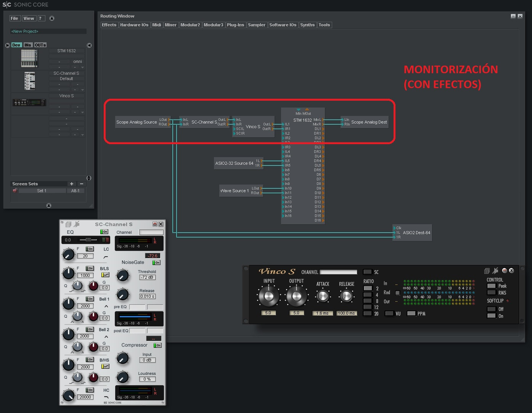Image resolution: width=532 pixels, height=413 pixels.
Task: Click the NoiseGate Threshold knob
Action: 122,275
